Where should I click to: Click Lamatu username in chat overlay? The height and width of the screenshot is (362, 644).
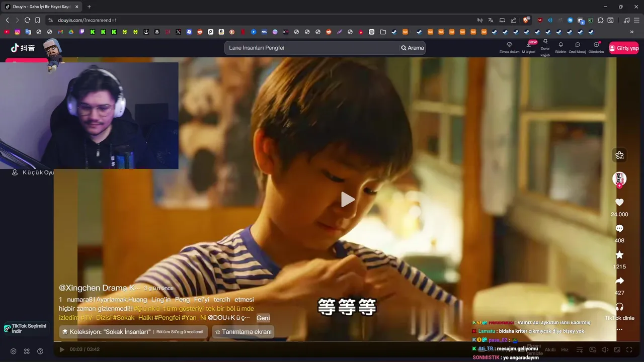[487, 331]
